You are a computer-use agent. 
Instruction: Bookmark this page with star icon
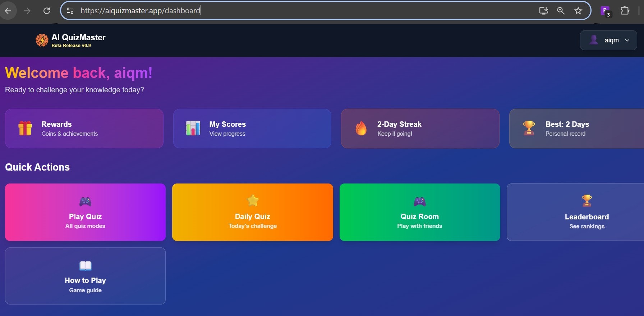578,11
